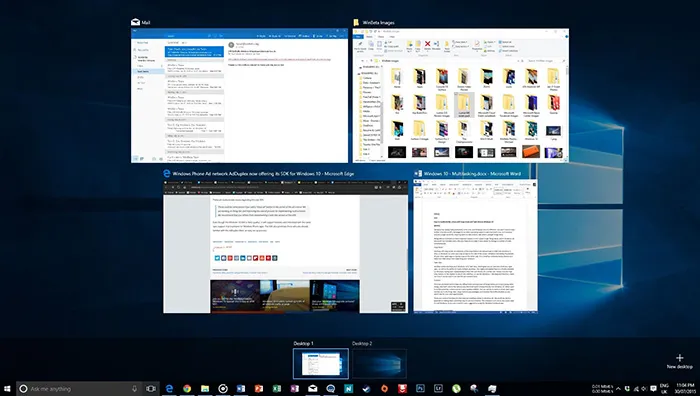Open the Action Center notifications icon

653,389
